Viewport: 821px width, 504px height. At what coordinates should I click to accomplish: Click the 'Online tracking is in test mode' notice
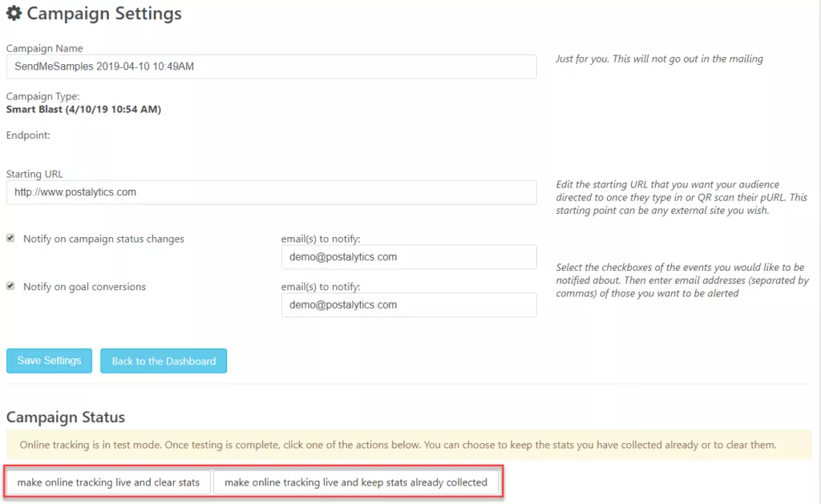[409, 445]
